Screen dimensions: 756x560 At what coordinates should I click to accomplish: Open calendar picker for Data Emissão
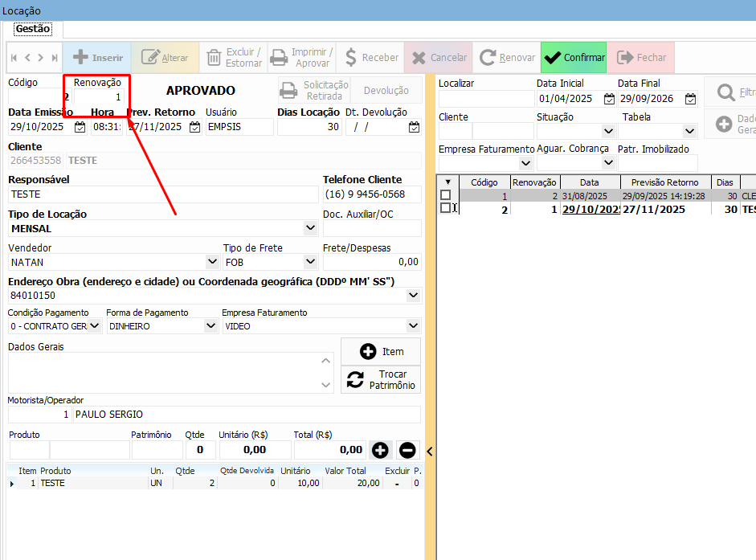pos(80,127)
